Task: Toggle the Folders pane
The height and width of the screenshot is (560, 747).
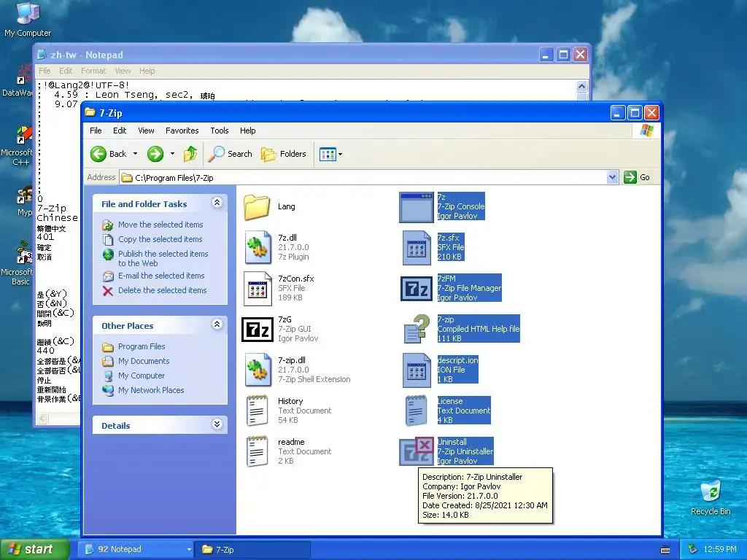Action: 284,154
